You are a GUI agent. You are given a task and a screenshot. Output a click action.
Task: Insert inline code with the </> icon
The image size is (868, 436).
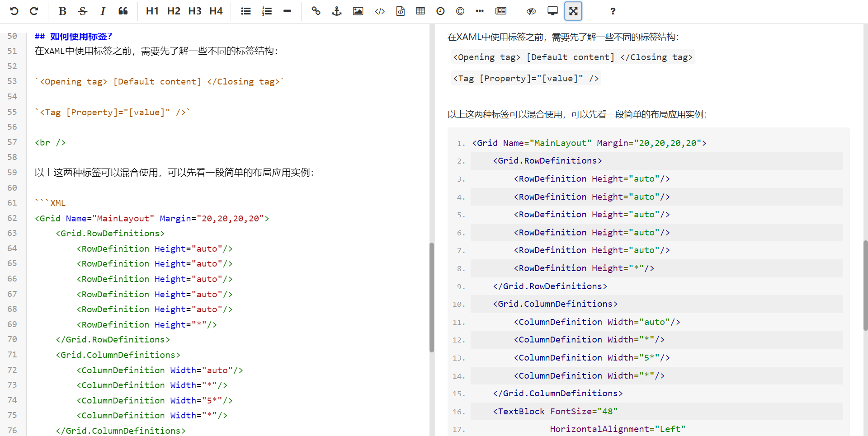click(380, 11)
